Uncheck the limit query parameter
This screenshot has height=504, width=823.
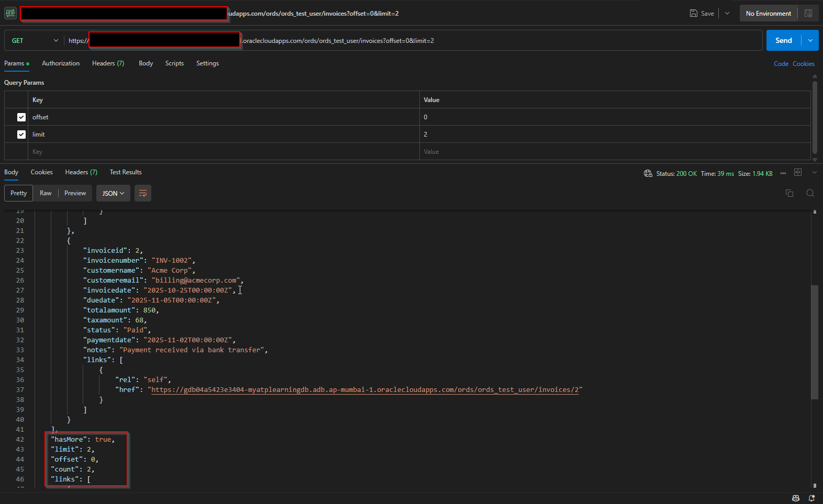coord(21,135)
